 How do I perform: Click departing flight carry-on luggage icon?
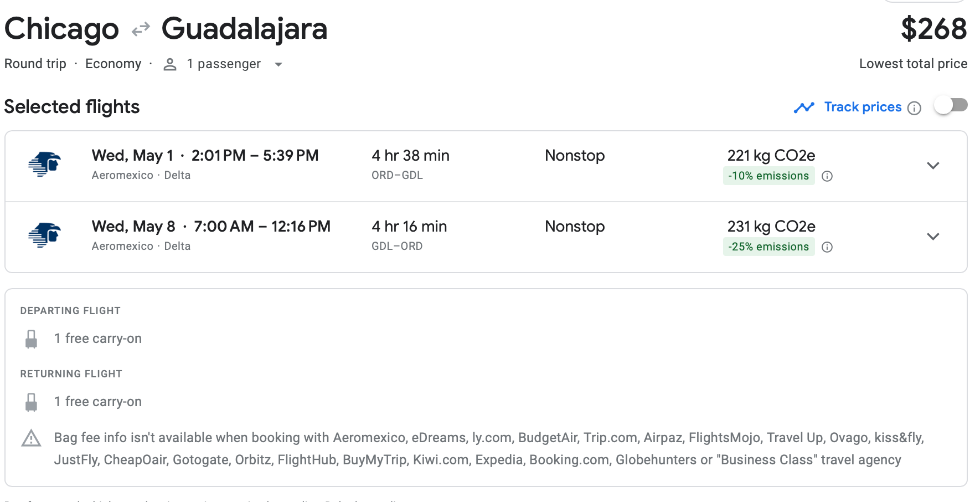(x=32, y=339)
